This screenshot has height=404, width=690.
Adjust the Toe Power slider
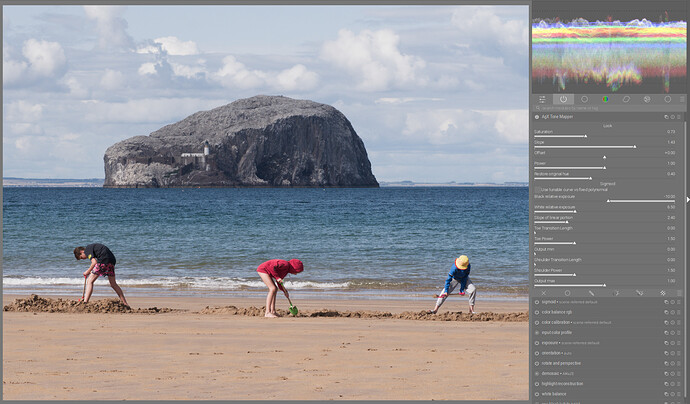605,241
